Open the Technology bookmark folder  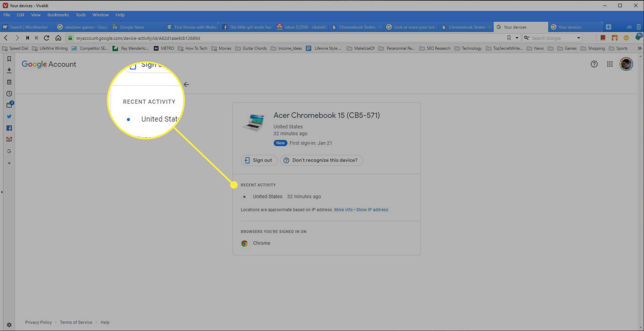coord(468,48)
